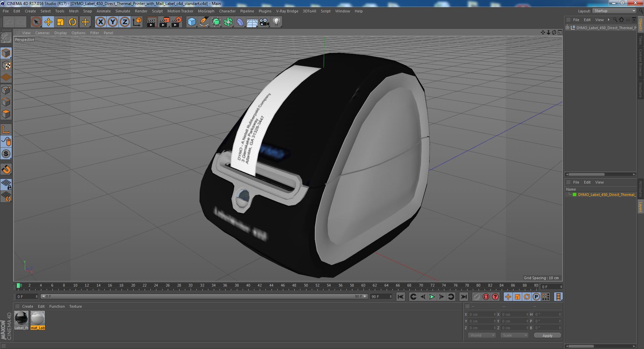Enable Axis mode

pyautogui.click(x=6, y=130)
